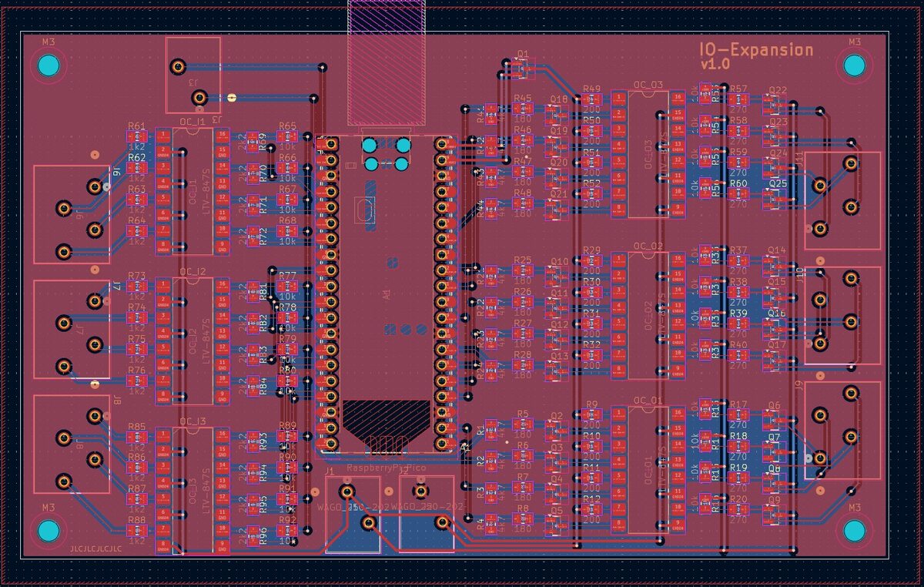Select the JLCJLCJLCJLC order number text
The image size is (924, 587).
tap(95, 549)
